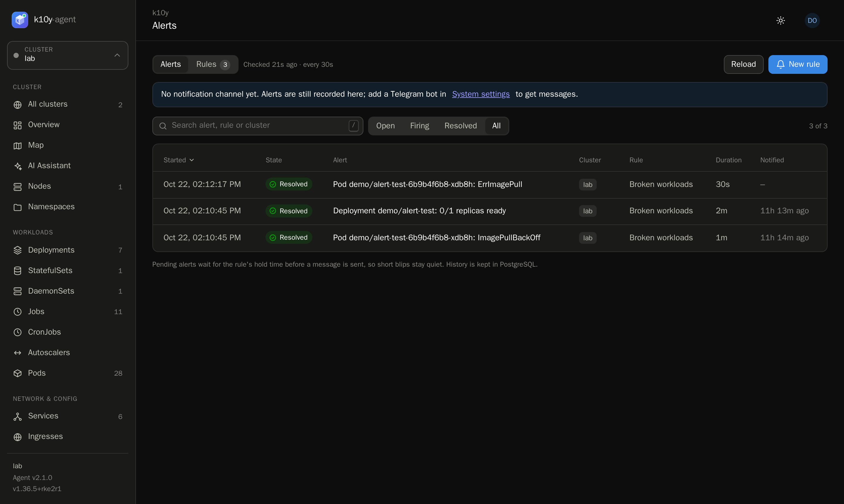Filter alerts by Firing
The width and height of the screenshot is (844, 504).
coord(419,126)
